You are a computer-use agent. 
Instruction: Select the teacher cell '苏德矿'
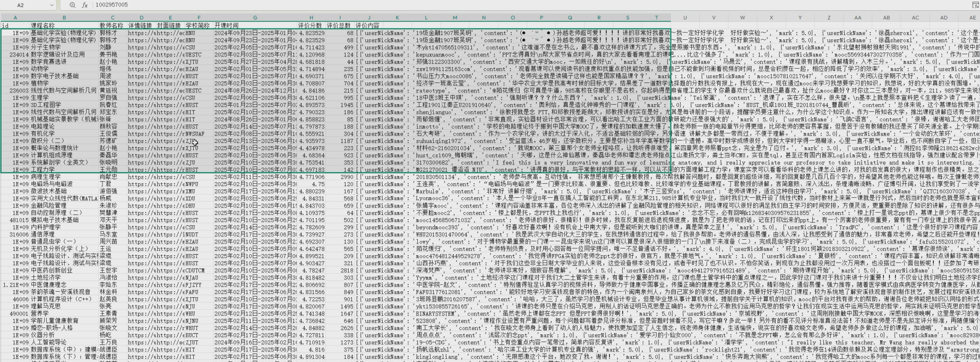pos(113,141)
